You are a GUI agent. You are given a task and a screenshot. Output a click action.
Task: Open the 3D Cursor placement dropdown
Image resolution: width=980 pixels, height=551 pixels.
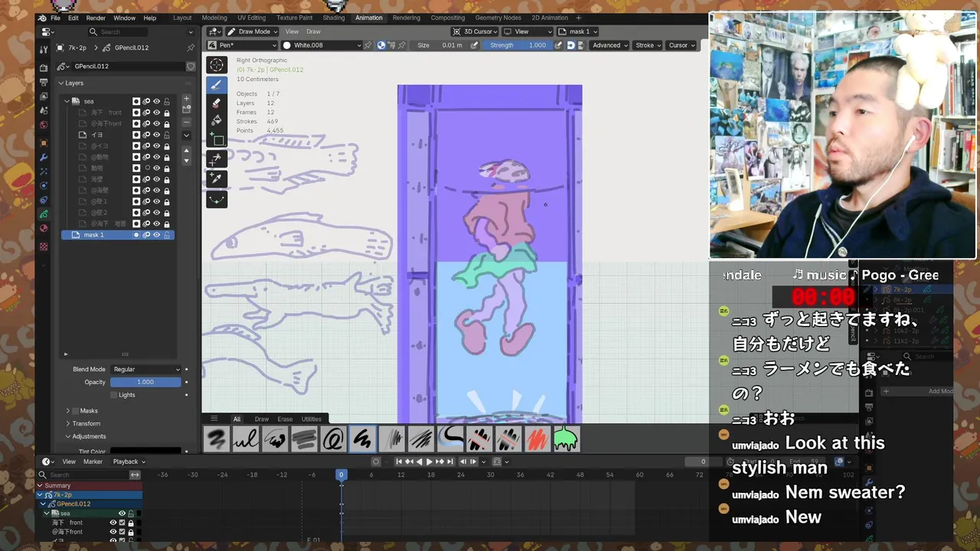(x=475, y=31)
